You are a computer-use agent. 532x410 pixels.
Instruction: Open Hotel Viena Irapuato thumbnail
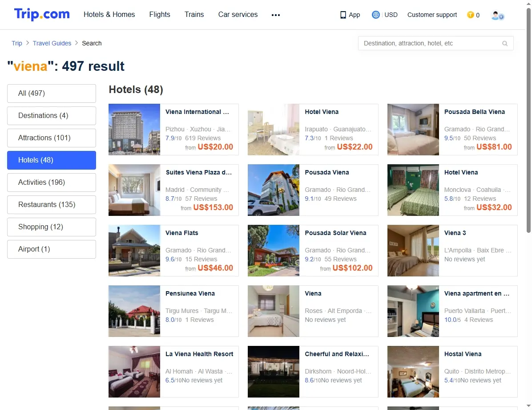274,130
